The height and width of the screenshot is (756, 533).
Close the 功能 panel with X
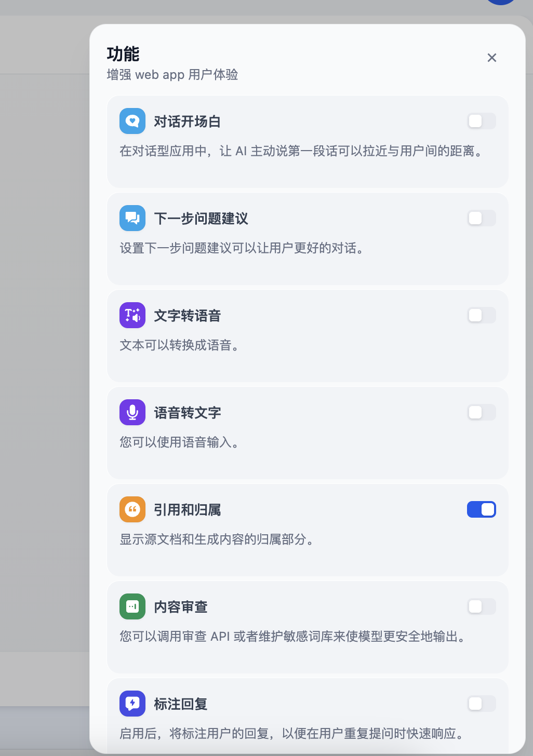coord(492,58)
